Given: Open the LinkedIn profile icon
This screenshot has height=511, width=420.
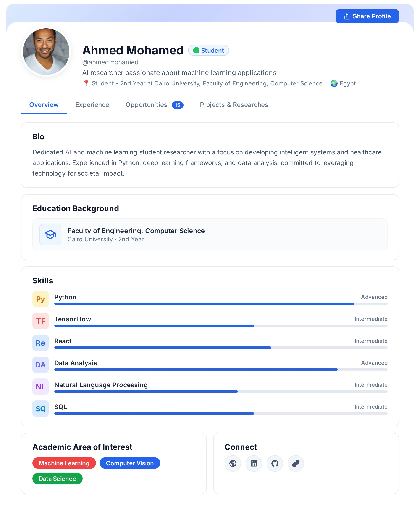Looking at the screenshot, I should tap(254, 463).
